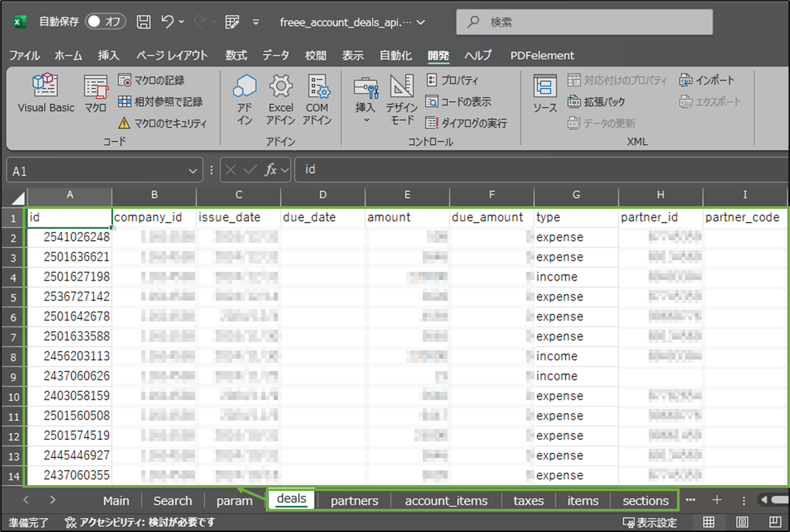Select column header G
Viewport: 790px width, 532px height.
(576, 195)
